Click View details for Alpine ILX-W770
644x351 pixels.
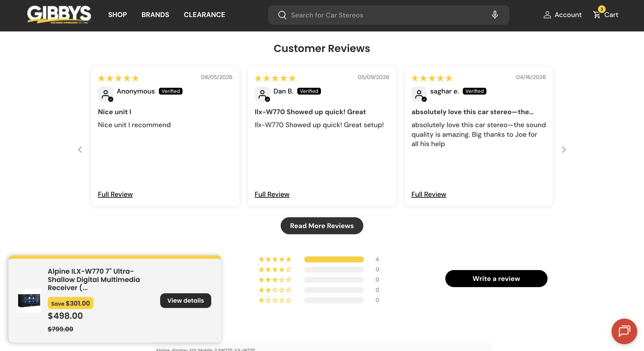(185, 300)
